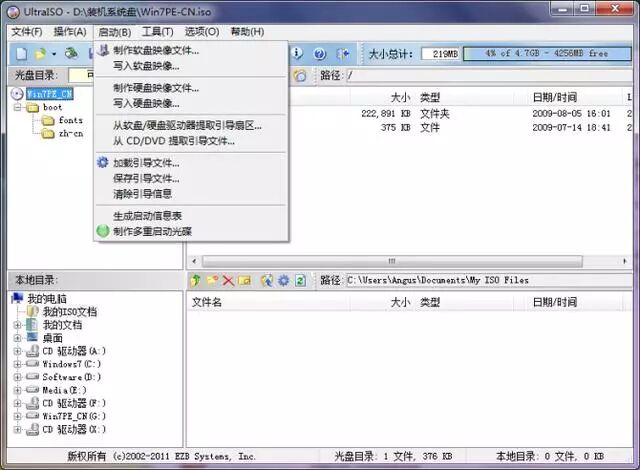Click the local pane New Folder icon
Viewport: 640px width, 470px height.
(213, 280)
